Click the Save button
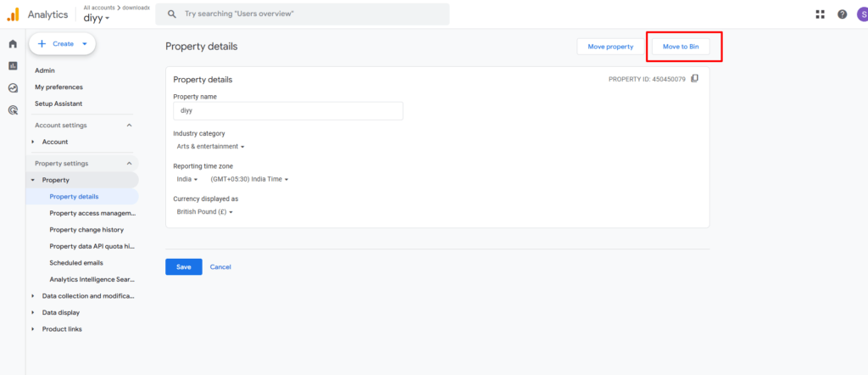Image resolution: width=868 pixels, height=375 pixels. pos(184,267)
